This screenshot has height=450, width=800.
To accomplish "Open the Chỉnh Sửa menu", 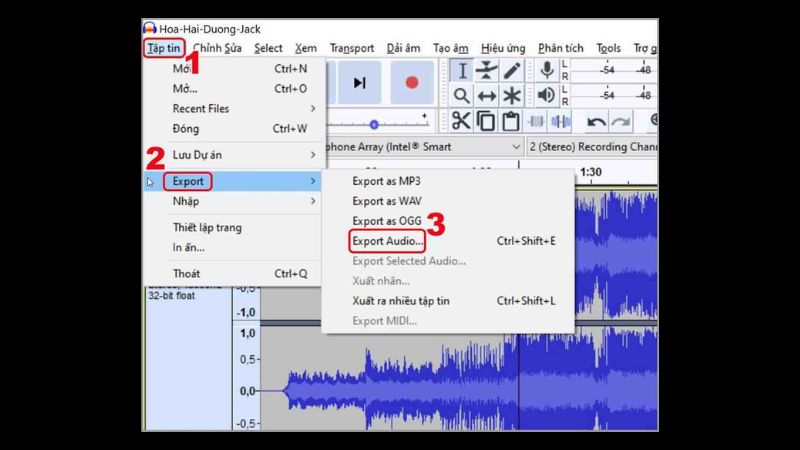I will (x=217, y=48).
